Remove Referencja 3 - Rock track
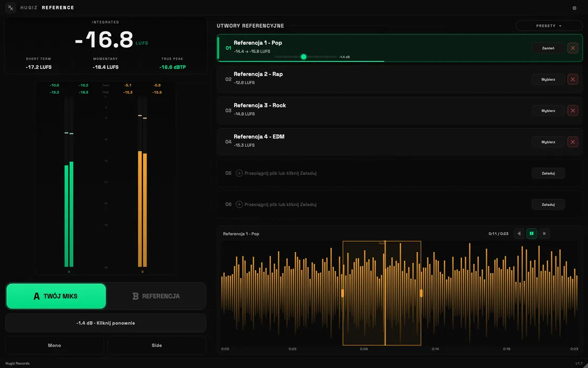This screenshot has width=588, height=368. (573, 111)
